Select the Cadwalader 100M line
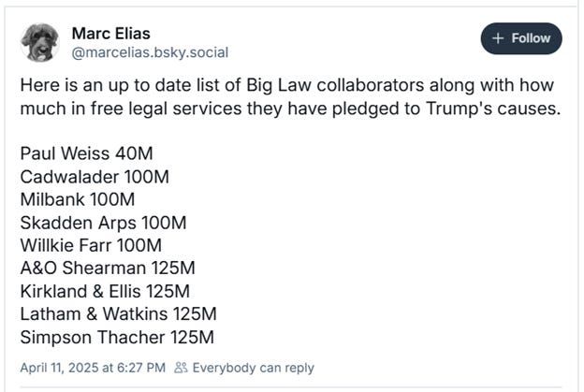Image resolution: width=584 pixels, height=392 pixels. (95, 177)
